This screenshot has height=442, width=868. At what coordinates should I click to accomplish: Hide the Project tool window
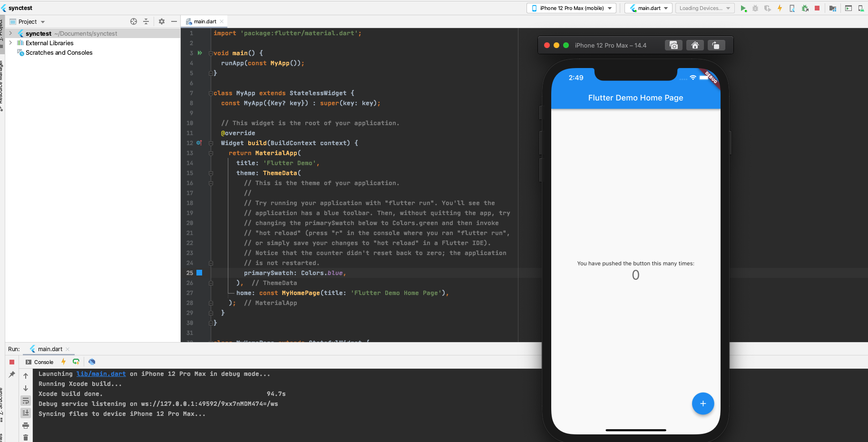(174, 21)
